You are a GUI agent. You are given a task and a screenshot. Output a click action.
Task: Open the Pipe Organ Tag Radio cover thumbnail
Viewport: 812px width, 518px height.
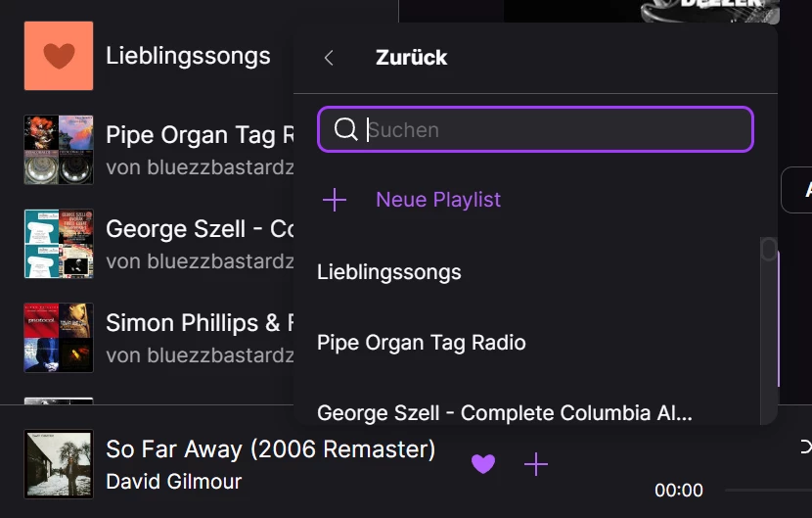click(59, 150)
